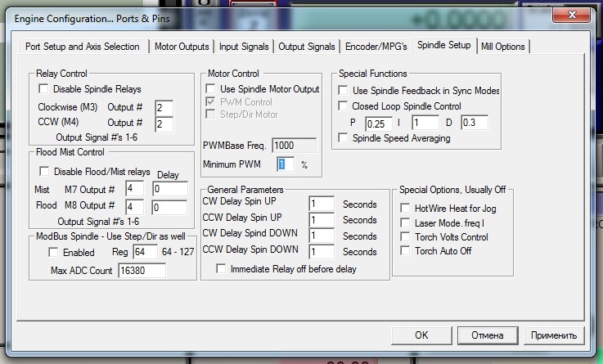Click the "Output Signal #'s 1-6" label under Relay Control
603x364 pixels.
(97, 137)
